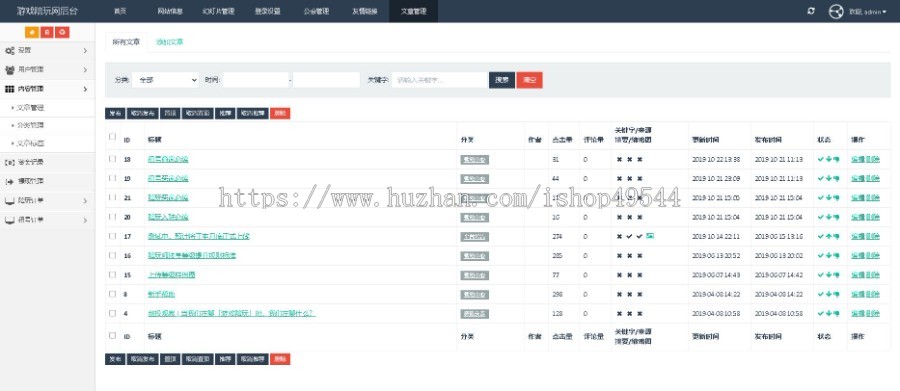Tick the checkbox for article ID 4
The image size is (900, 391).
112,313
